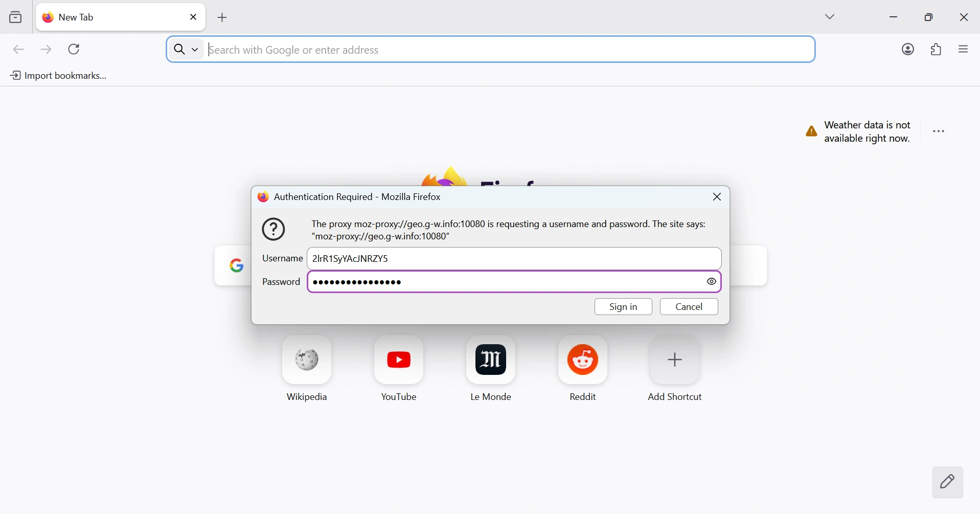Open the Reddit shortcut tile
The width and height of the screenshot is (980, 514).
(583, 360)
